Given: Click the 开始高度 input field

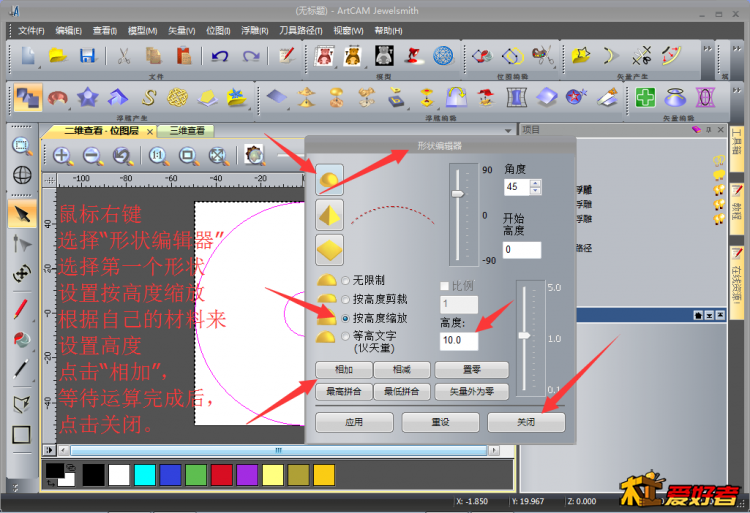Looking at the screenshot, I should [x=522, y=250].
